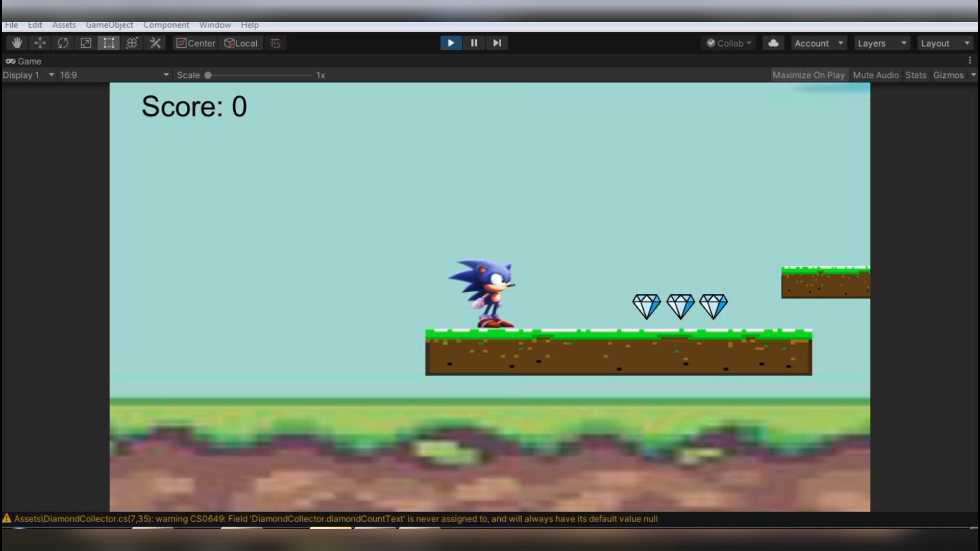Click the 1x scale value label

tap(321, 75)
